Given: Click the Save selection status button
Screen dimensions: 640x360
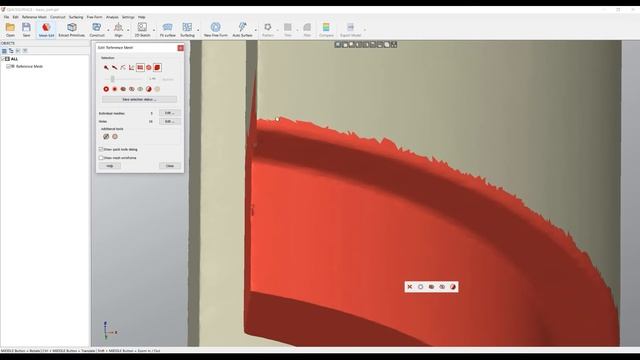Looking at the screenshot, I should click(x=139, y=100).
